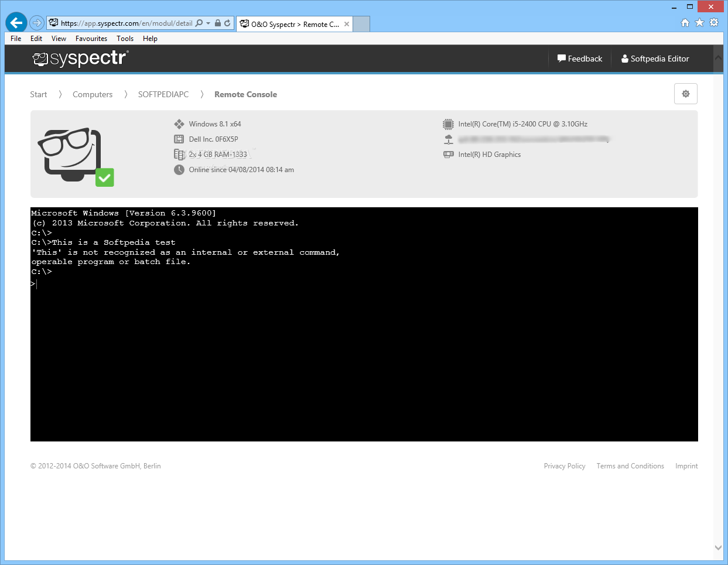Click the page scroll-down arrow
Viewport: 728px width, 565px height.
tap(719, 548)
